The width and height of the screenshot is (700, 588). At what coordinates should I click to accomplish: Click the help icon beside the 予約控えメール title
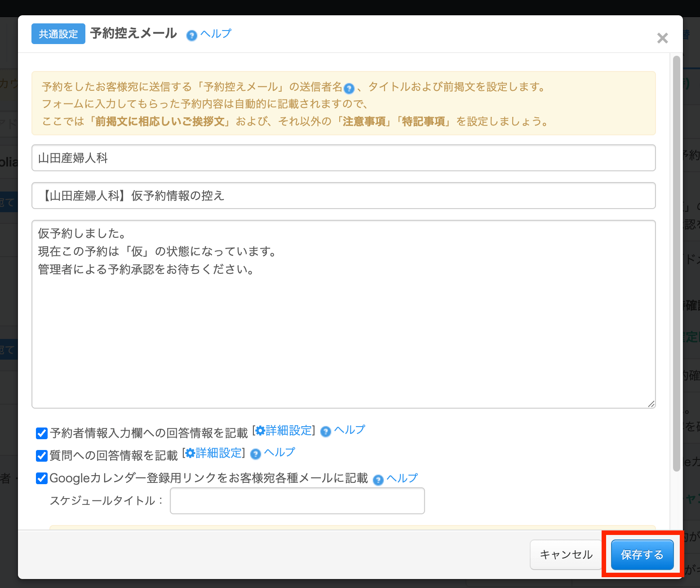tap(192, 36)
